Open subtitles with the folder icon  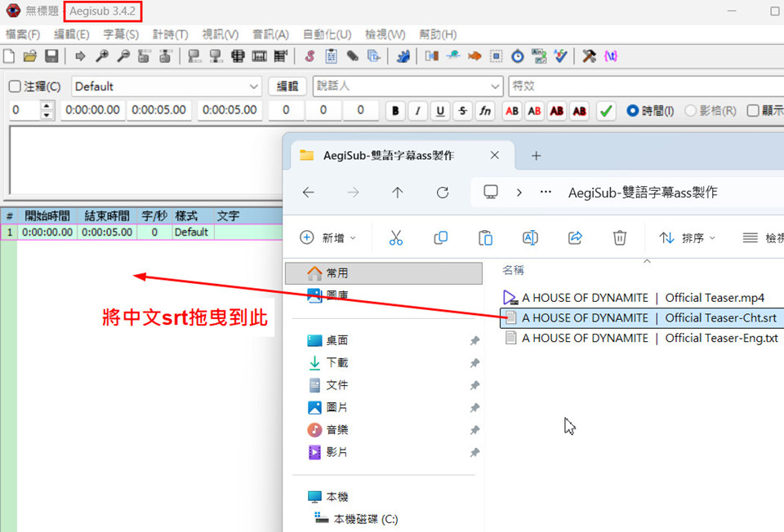[30, 56]
